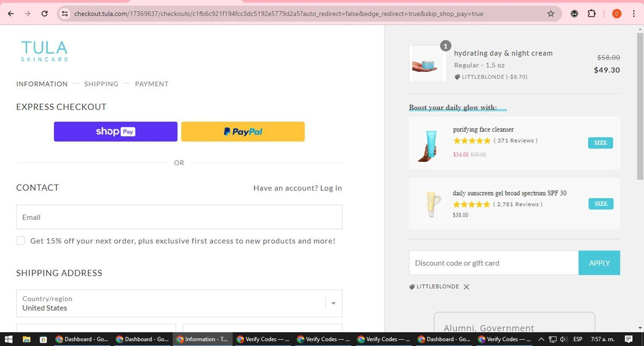
Task: Pay with Shop Pay button
Action: pyautogui.click(x=115, y=132)
